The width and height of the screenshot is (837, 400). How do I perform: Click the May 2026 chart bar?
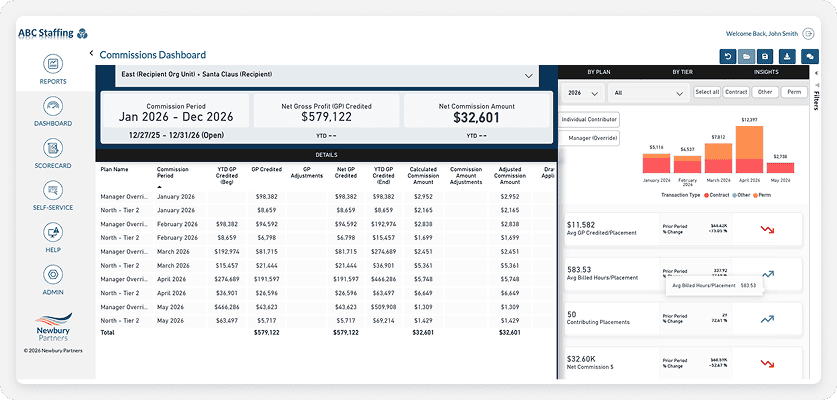click(x=780, y=168)
